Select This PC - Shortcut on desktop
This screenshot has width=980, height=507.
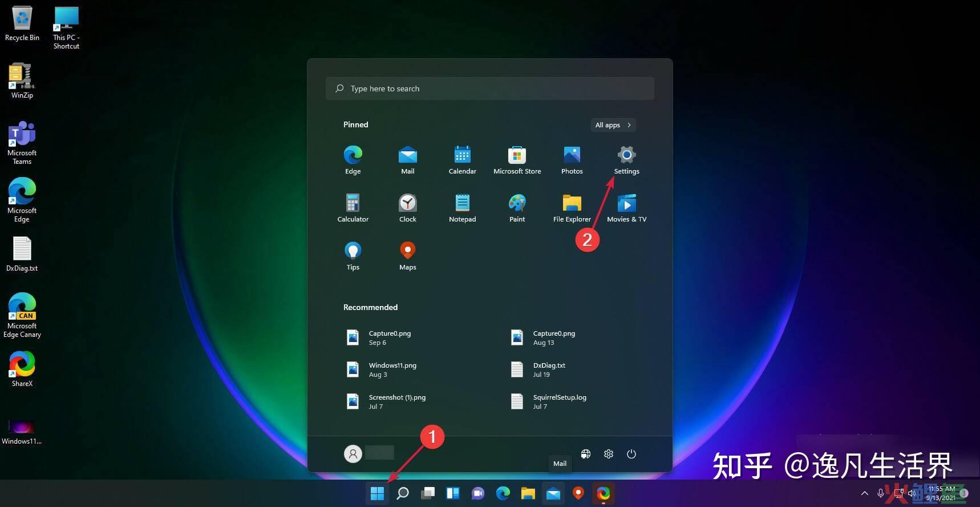click(66, 28)
